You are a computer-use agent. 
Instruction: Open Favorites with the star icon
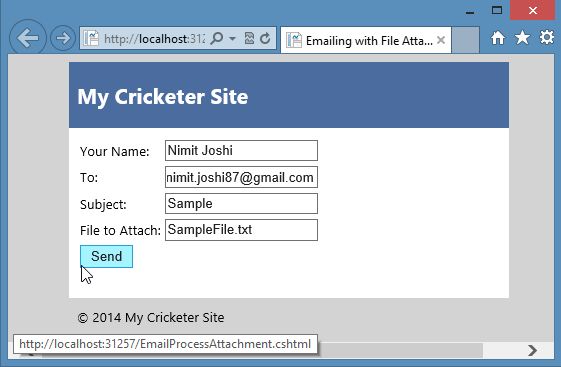[x=522, y=38]
